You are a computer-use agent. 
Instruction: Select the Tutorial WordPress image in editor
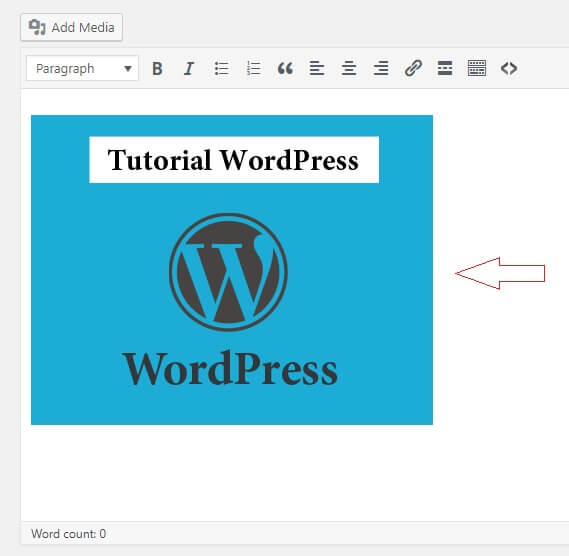[x=232, y=270]
